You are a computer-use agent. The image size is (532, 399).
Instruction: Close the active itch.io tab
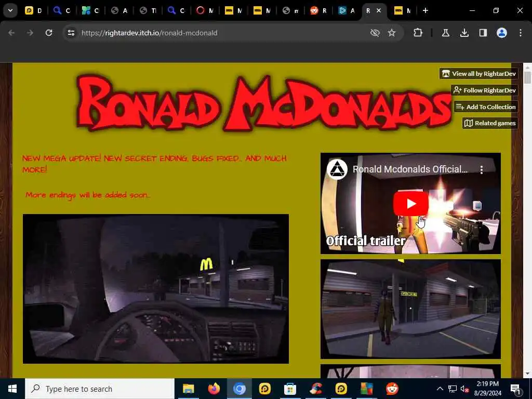click(x=379, y=10)
